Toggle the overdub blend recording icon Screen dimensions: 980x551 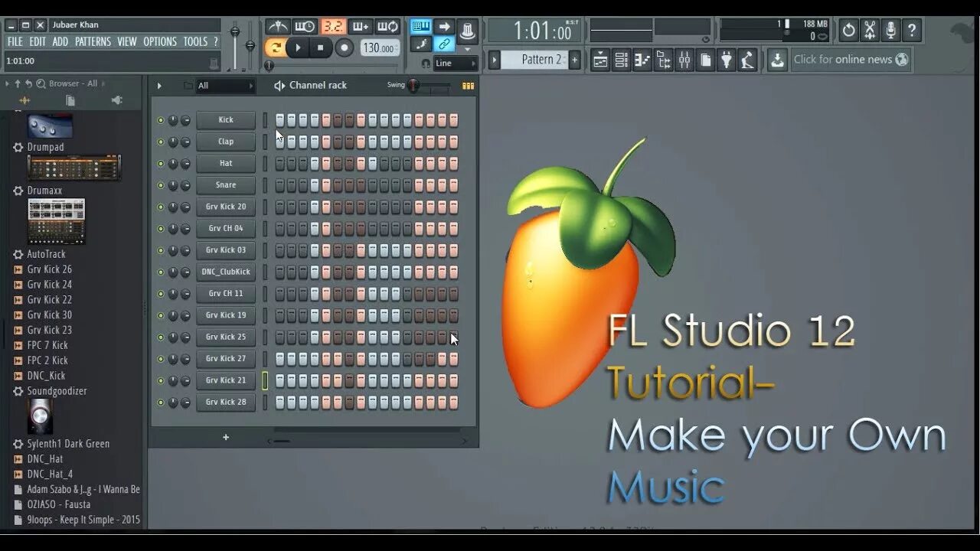pos(360,27)
